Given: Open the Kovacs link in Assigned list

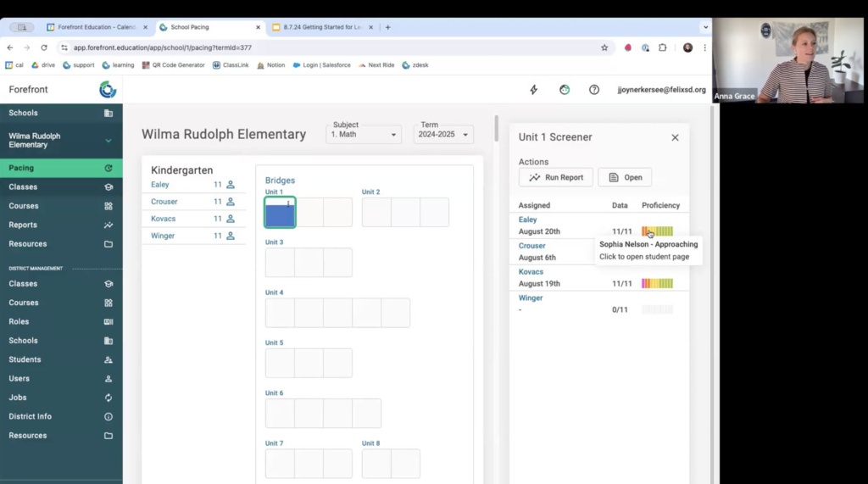Looking at the screenshot, I should (x=531, y=272).
